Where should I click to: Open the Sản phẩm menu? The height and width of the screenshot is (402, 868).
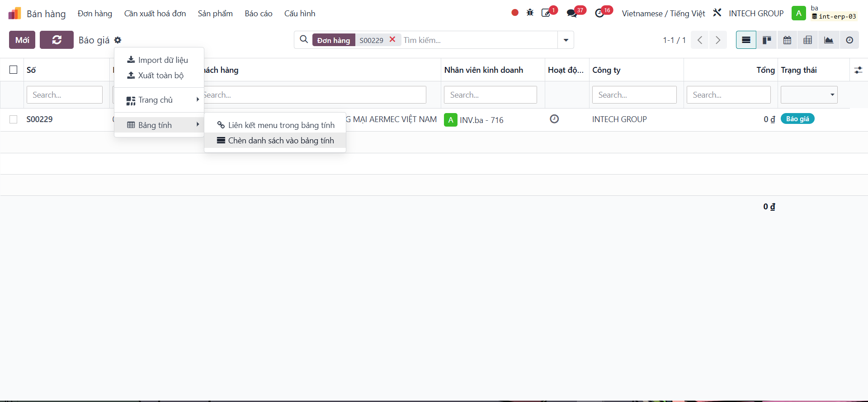pos(215,13)
